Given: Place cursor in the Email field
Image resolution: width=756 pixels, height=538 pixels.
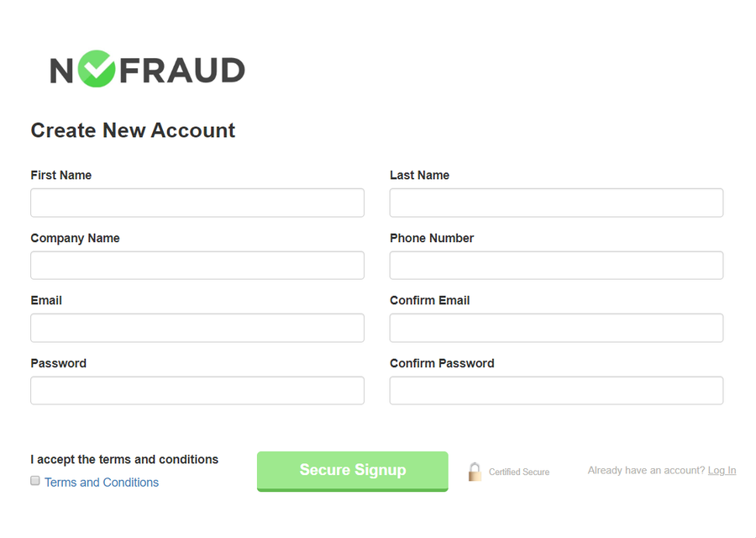Looking at the screenshot, I should tap(197, 328).
